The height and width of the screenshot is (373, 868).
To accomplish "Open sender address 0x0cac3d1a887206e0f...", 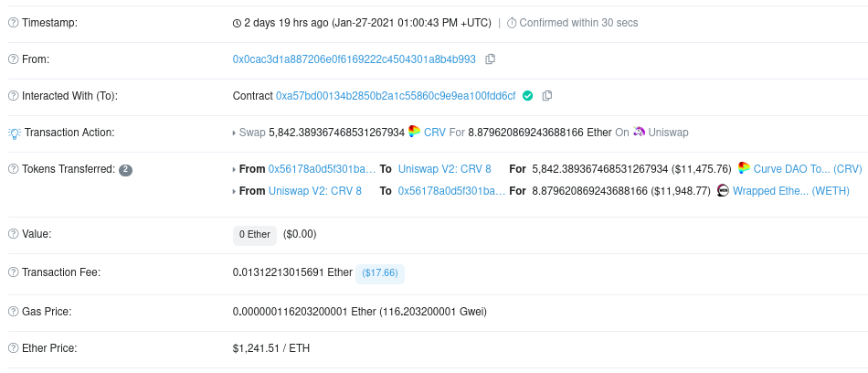I will click(x=355, y=59).
